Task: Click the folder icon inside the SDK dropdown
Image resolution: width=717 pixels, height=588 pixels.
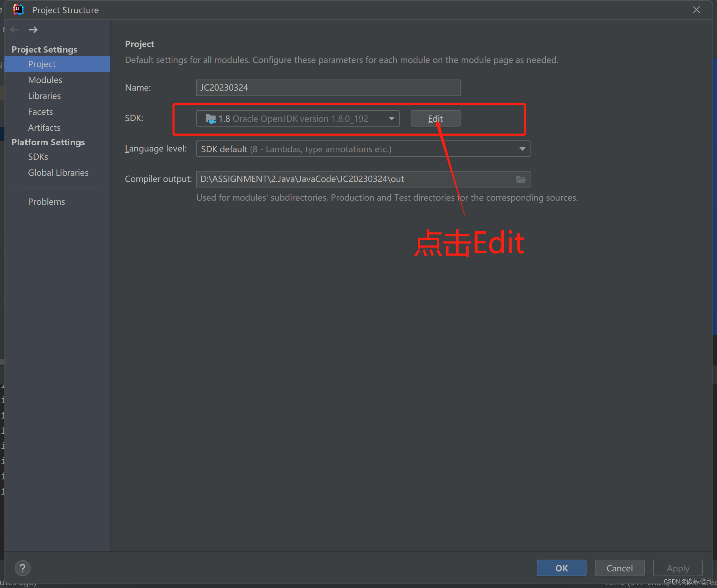Action: pyautogui.click(x=211, y=118)
